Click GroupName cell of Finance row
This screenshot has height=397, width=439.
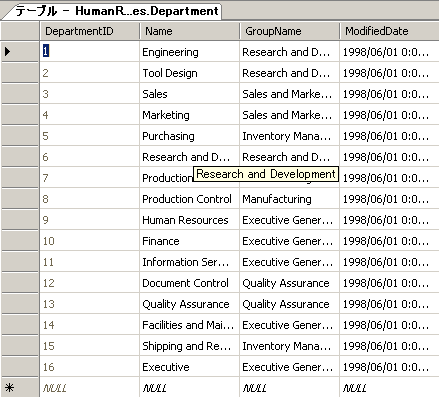289,241
